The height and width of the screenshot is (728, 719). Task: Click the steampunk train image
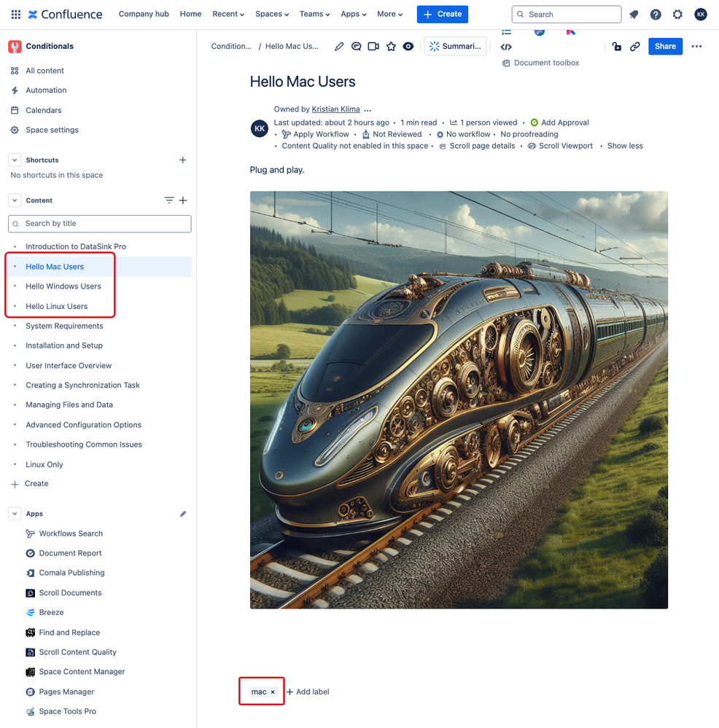[x=459, y=400]
